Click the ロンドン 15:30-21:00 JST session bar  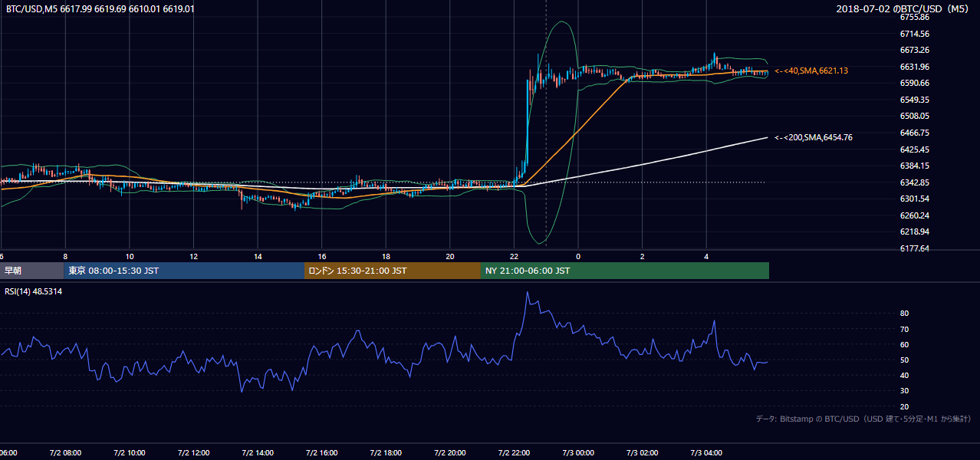click(x=393, y=271)
